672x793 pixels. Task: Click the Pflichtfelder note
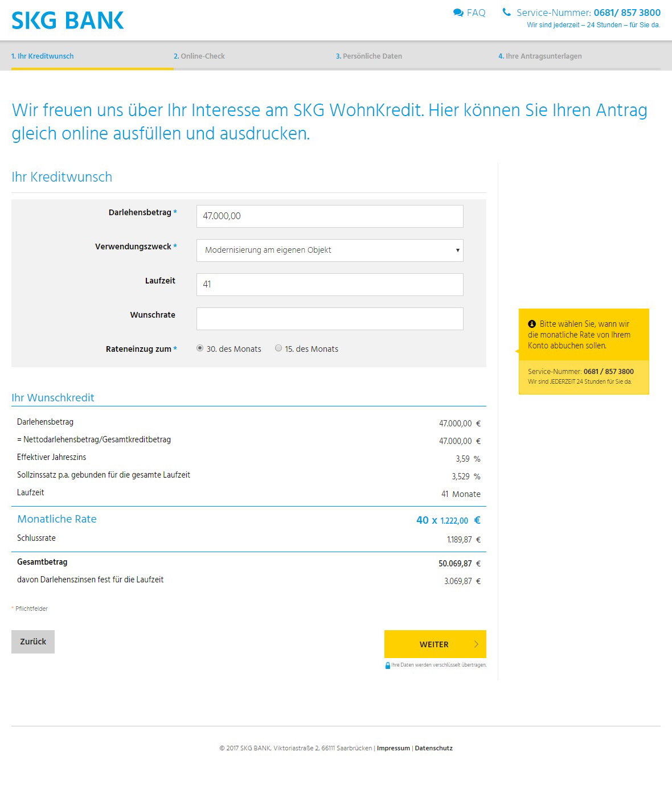pos(30,609)
